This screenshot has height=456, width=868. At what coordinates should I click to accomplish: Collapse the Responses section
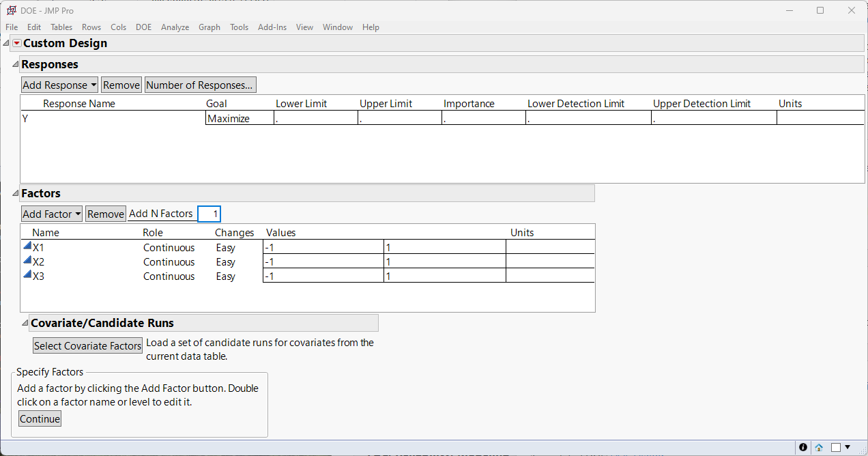tap(15, 64)
